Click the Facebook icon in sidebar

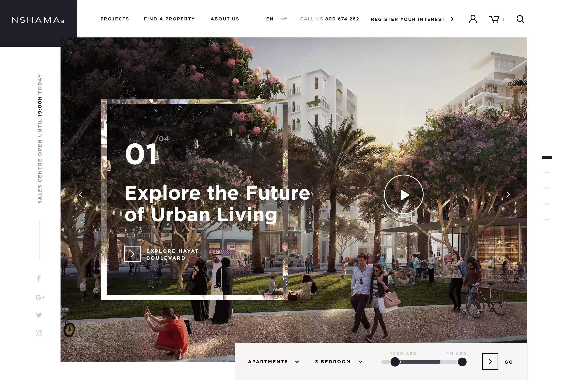[x=38, y=279]
